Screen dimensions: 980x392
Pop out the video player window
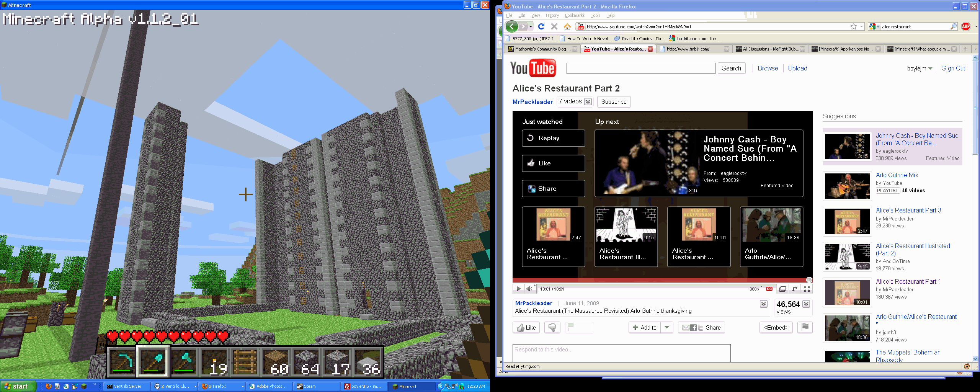[x=782, y=289]
